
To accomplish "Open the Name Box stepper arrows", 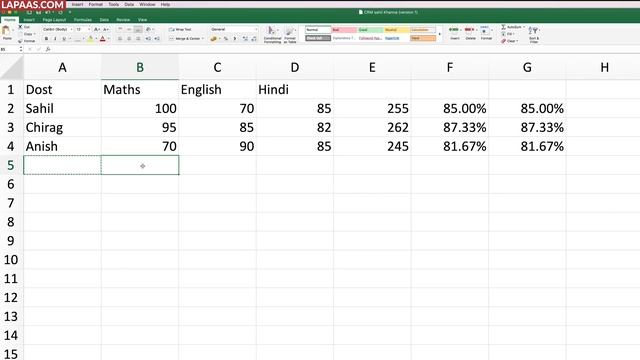I will pyautogui.click(x=20, y=49).
